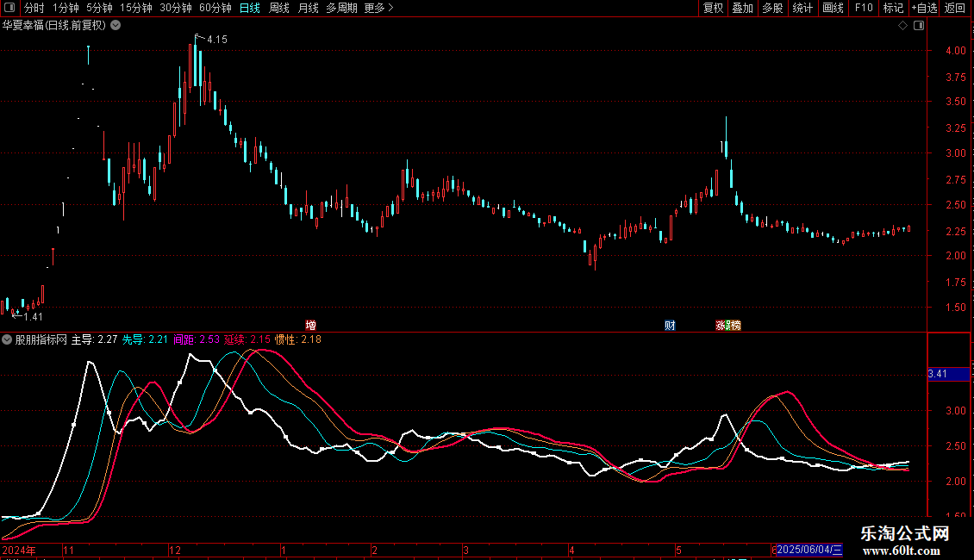The width and height of the screenshot is (974, 560).
Task: Click the 标记 mark button
Action: click(893, 8)
